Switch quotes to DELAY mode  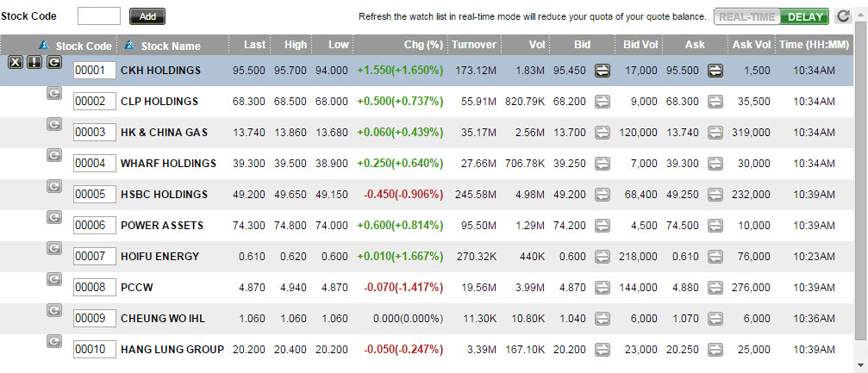point(805,16)
